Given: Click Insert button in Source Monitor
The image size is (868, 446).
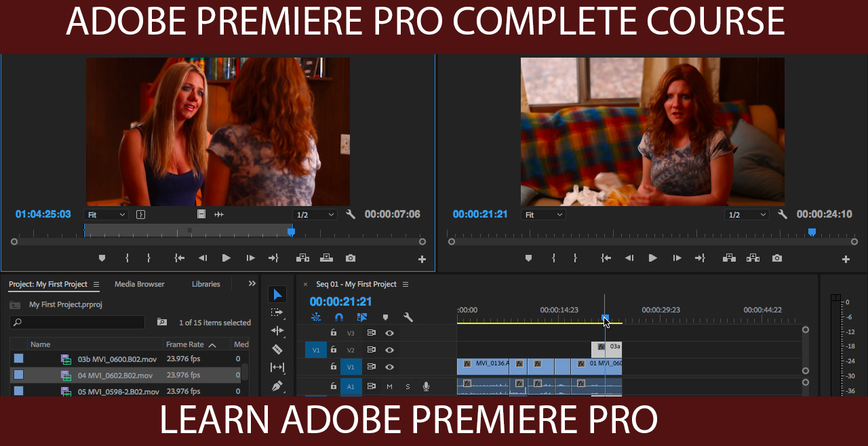Looking at the screenshot, I should coord(302,258).
